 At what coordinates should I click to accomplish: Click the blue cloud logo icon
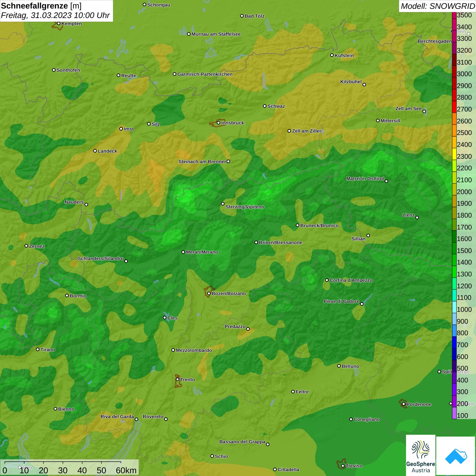(x=456, y=456)
